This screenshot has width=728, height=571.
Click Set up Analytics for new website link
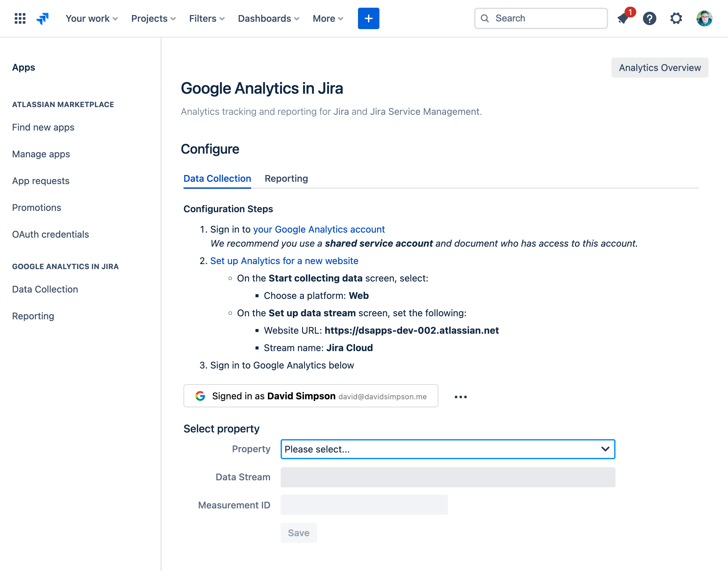tap(284, 261)
